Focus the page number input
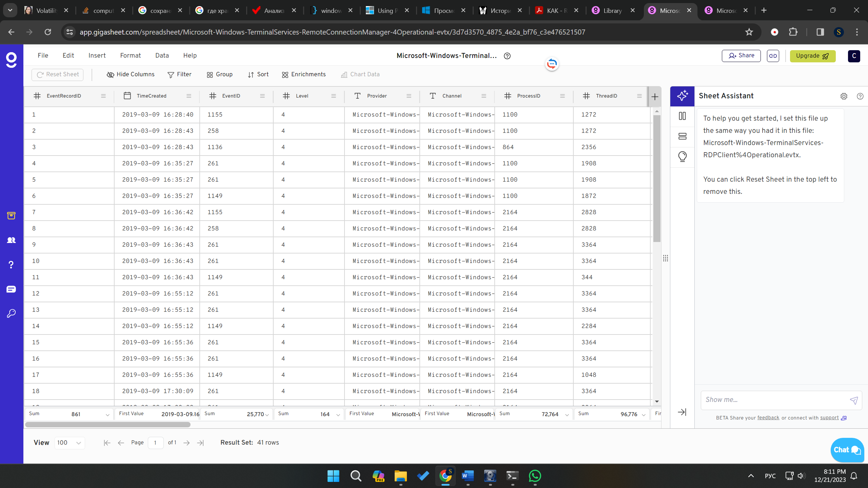The height and width of the screenshot is (488, 868). pos(156,443)
